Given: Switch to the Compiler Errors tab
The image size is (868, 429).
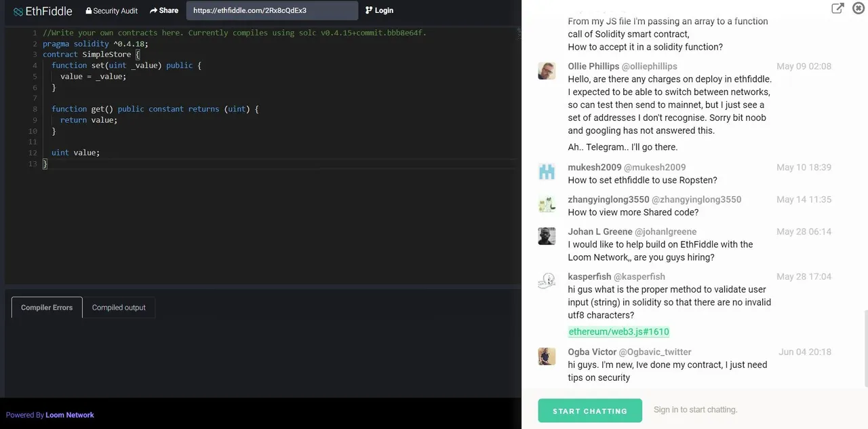Looking at the screenshot, I should 47,307.
